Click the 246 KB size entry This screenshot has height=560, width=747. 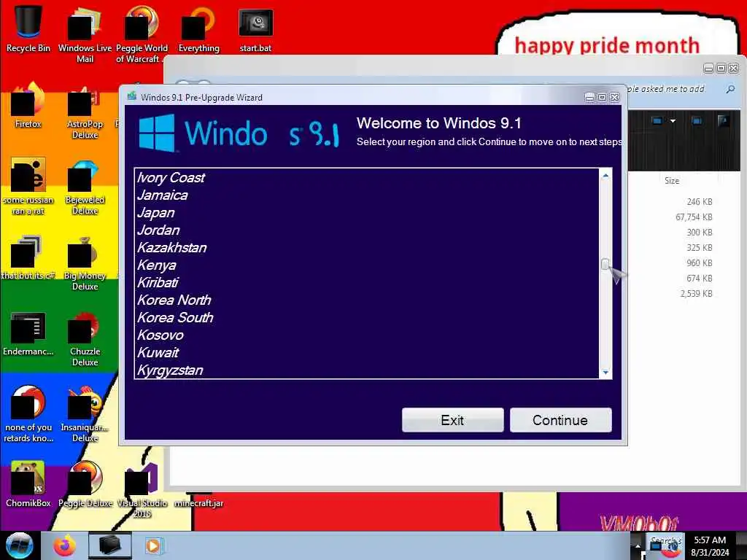click(x=700, y=202)
